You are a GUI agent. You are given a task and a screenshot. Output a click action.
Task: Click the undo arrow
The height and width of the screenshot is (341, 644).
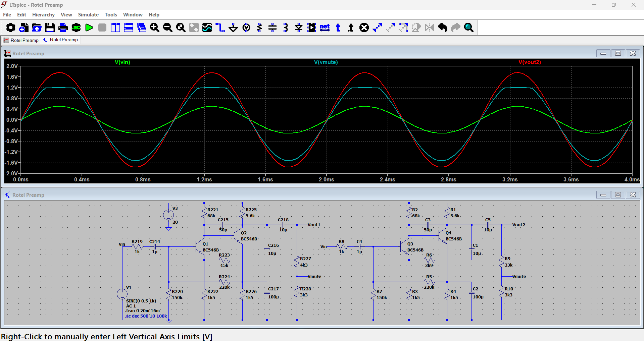(x=443, y=27)
